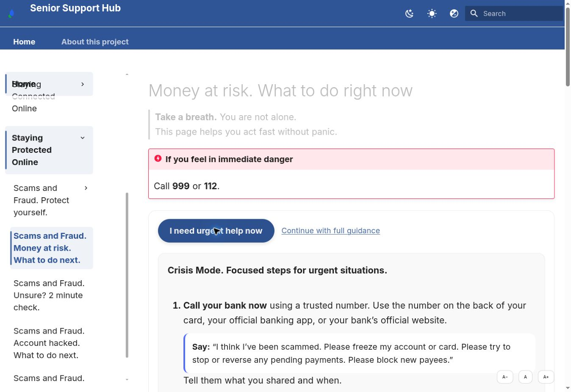
Task: Click the sidebar scroll-up arrow
Action: 127,75
